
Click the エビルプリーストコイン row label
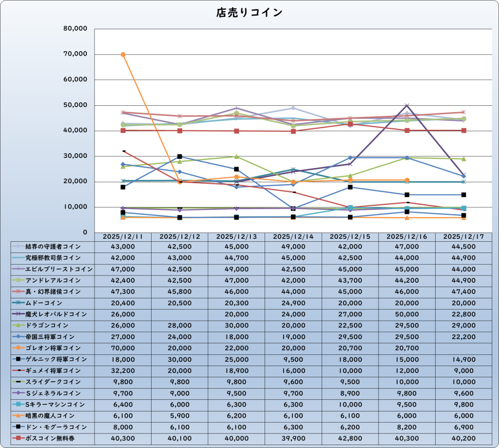pos(58,269)
